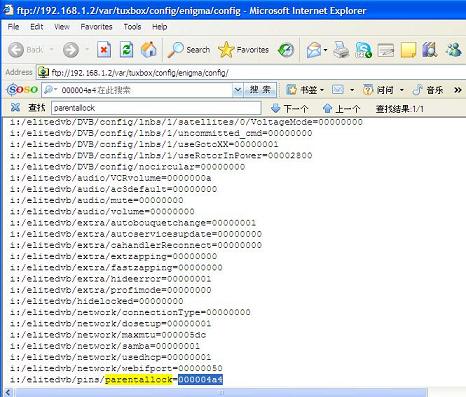Close the find bar with X

pos(15,107)
